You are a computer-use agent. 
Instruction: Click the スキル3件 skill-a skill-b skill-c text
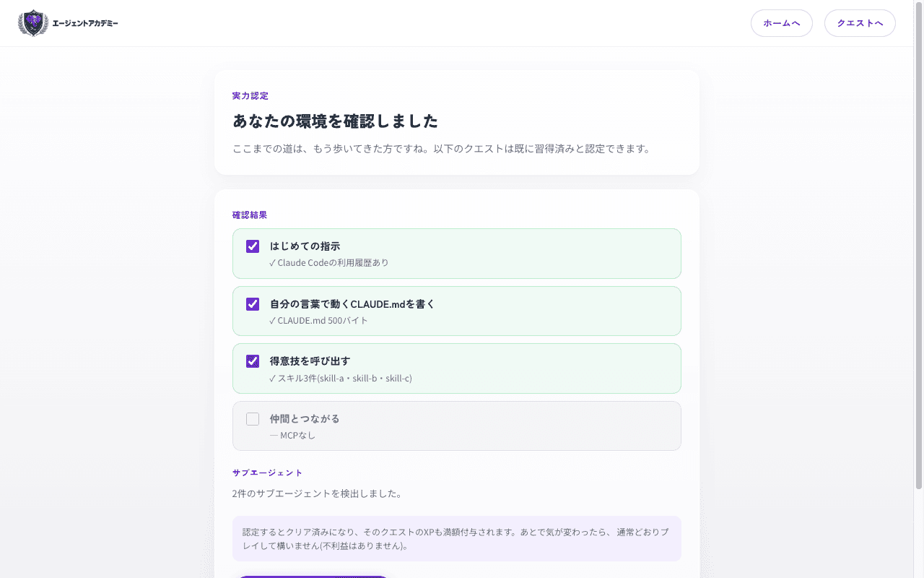[x=341, y=378]
